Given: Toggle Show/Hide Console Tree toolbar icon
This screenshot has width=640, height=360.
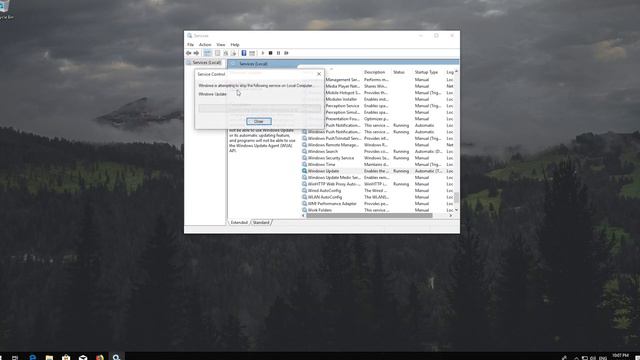Looking at the screenshot, I should pyautogui.click(x=207, y=53).
